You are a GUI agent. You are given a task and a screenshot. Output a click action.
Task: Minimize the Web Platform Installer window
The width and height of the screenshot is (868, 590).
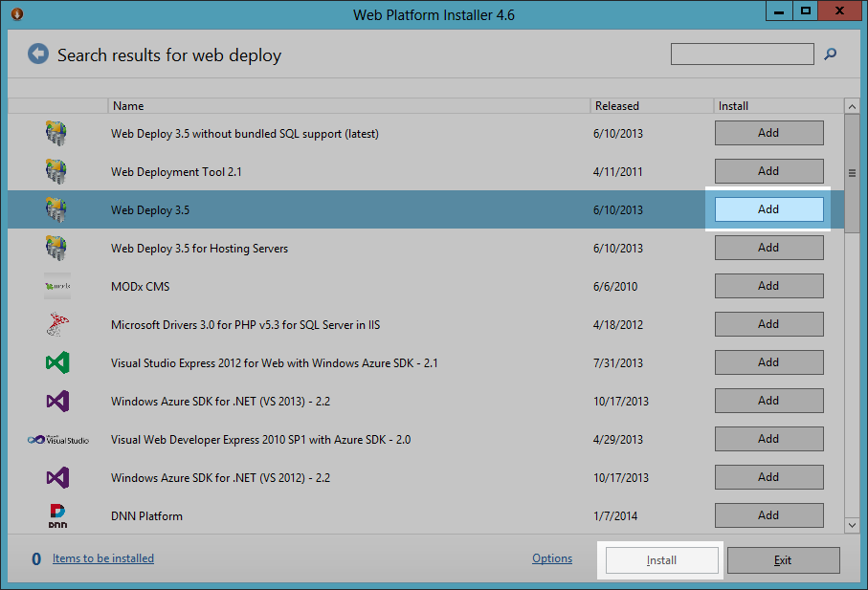click(x=779, y=11)
